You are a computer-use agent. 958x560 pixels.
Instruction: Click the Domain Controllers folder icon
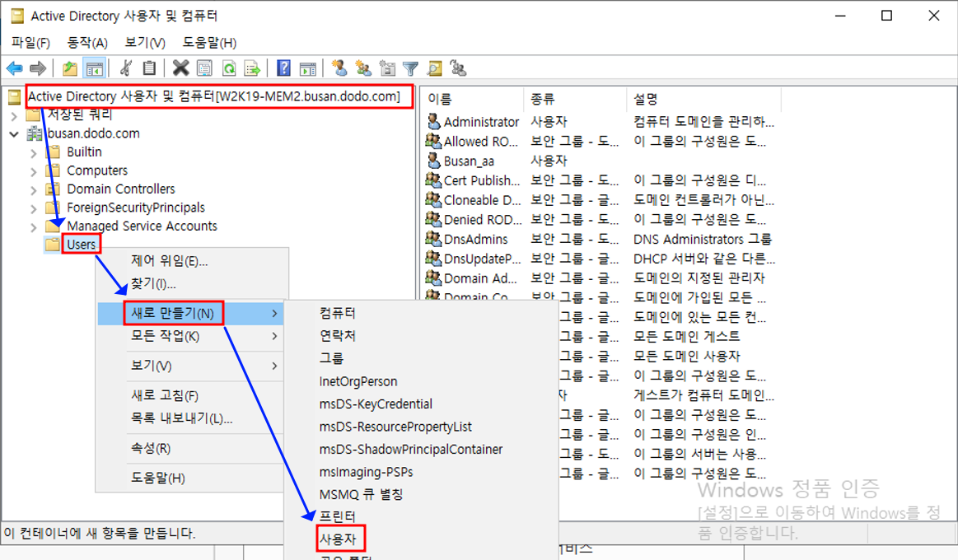pyautogui.click(x=54, y=189)
